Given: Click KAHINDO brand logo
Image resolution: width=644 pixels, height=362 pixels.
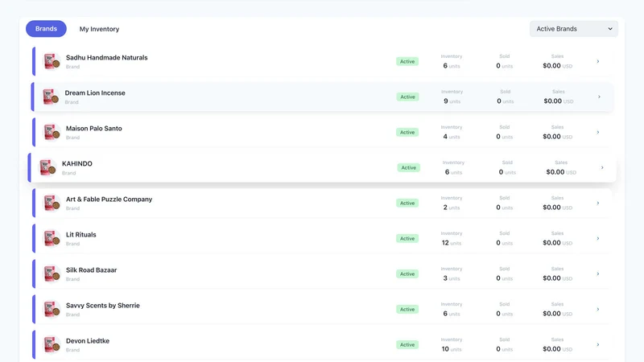Looking at the screenshot, I should [47, 167].
